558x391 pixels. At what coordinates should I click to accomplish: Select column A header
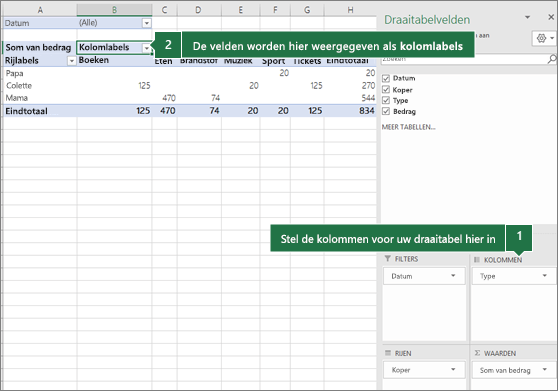(40, 10)
